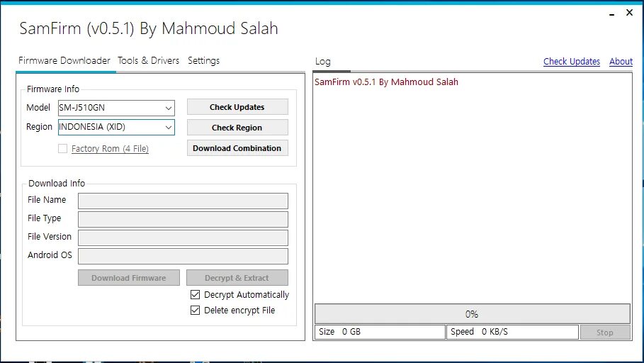The width and height of the screenshot is (644, 363).
Task: Expand the Model dropdown arrow
Action: [x=169, y=108]
